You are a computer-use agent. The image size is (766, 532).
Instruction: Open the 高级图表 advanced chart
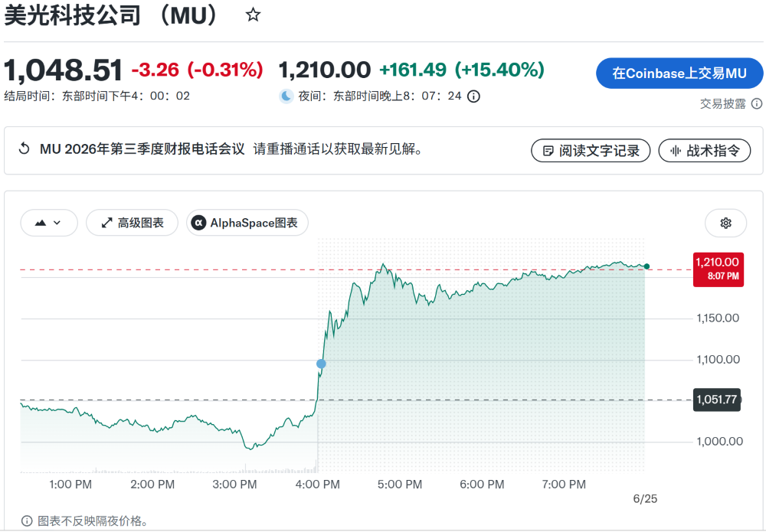click(x=132, y=223)
